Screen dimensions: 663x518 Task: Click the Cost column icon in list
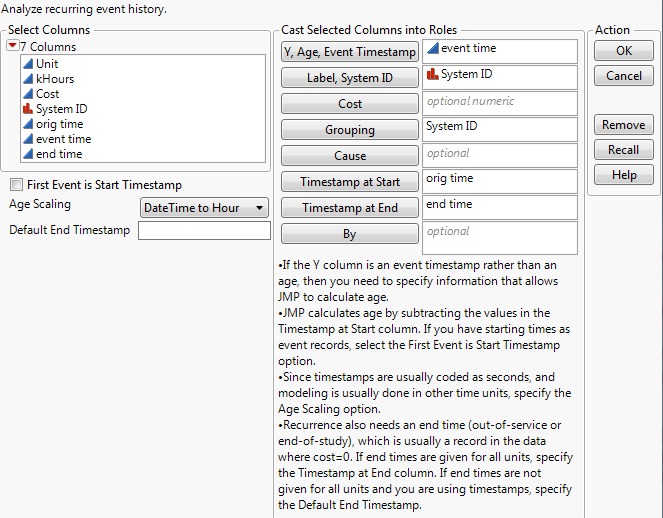[27, 94]
